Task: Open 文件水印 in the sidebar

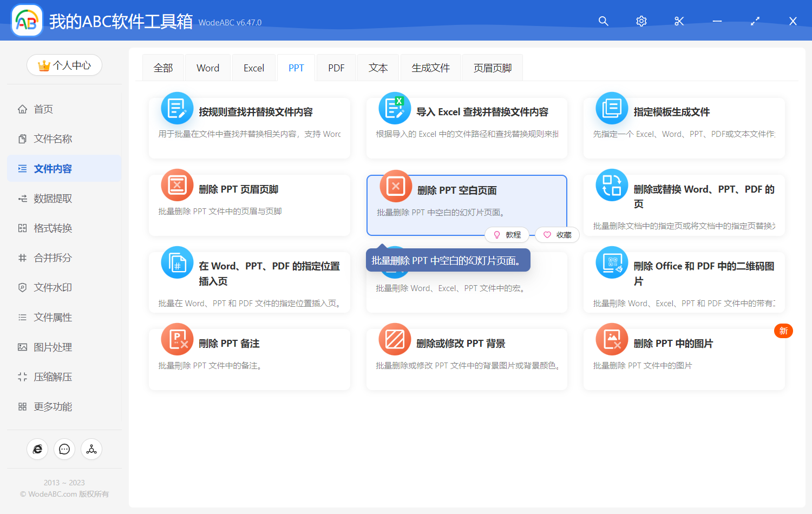Action: click(53, 288)
